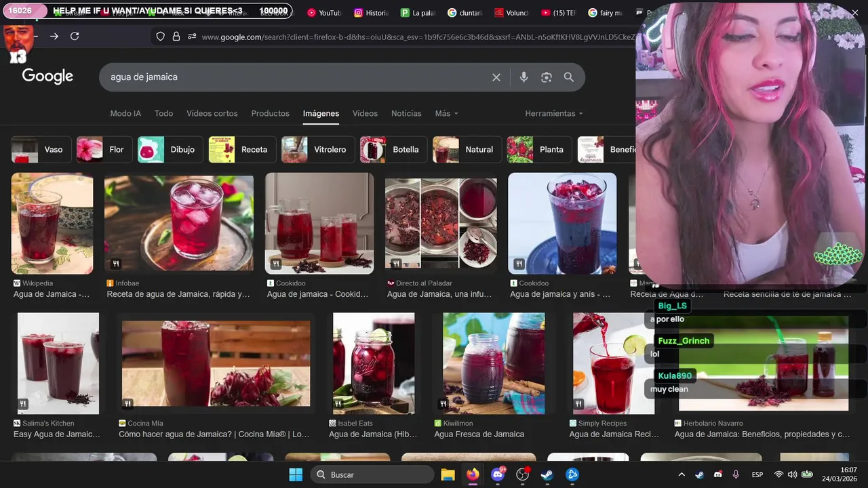This screenshot has width=868, height=488.
Task: Open Steam icon in system tray
Action: point(700,474)
